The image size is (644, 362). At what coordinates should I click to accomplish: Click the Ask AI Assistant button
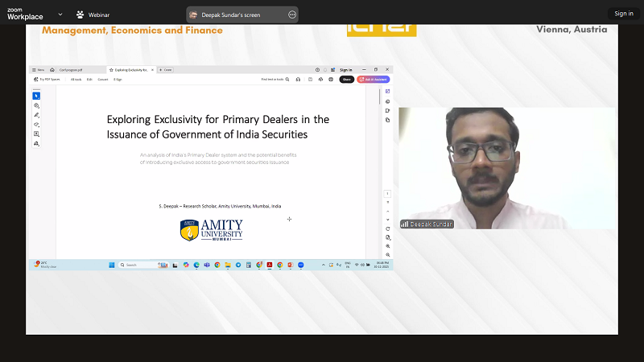(372, 80)
